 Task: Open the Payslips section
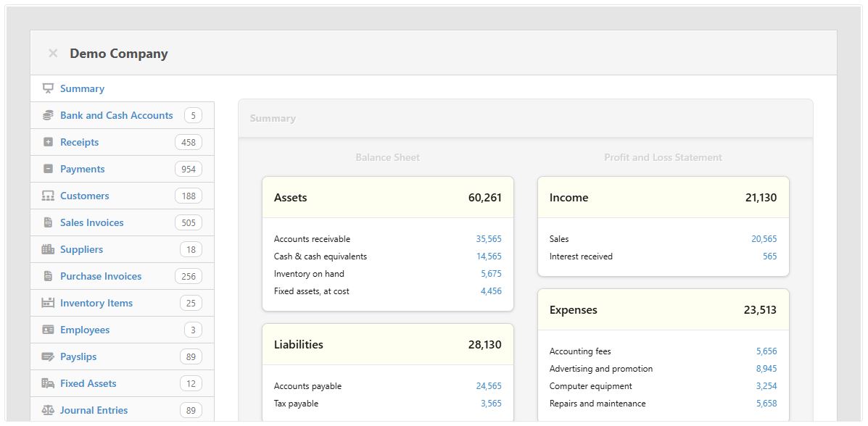point(78,356)
